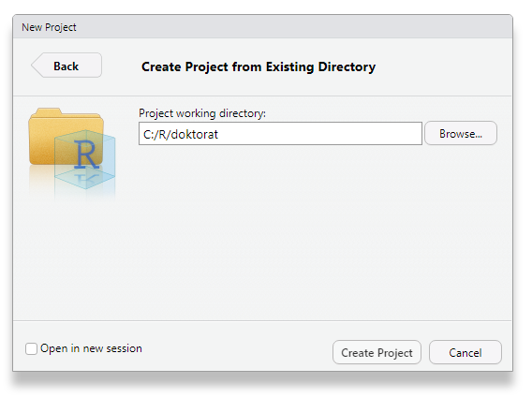Confirm with the Create Project button
Screen dimensions: 532x398
[377, 352]
